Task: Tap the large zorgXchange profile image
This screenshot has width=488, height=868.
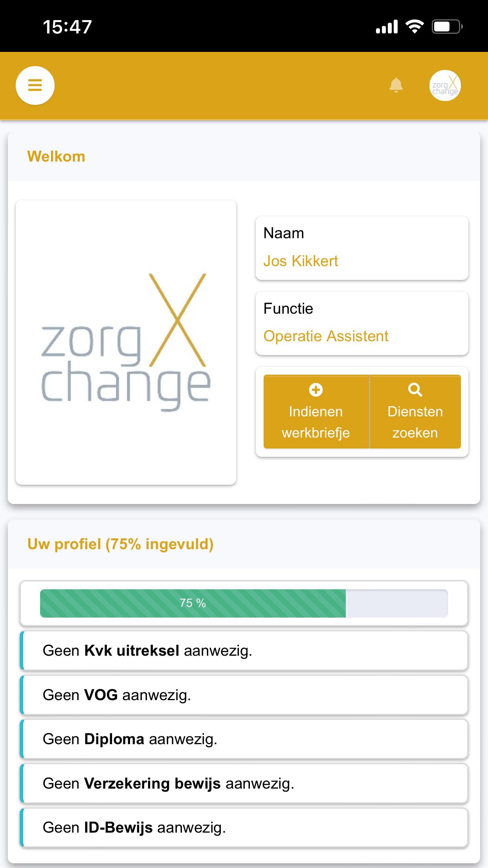Action: (x=126, y=342)
